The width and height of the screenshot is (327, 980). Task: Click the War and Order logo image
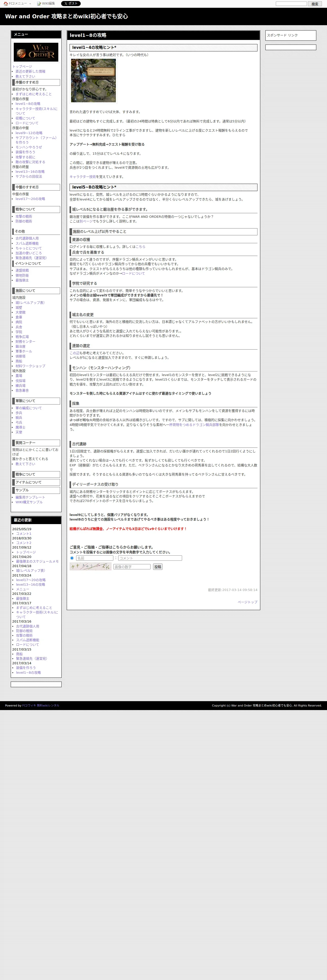pyautogui.click(x=36, y=52)
